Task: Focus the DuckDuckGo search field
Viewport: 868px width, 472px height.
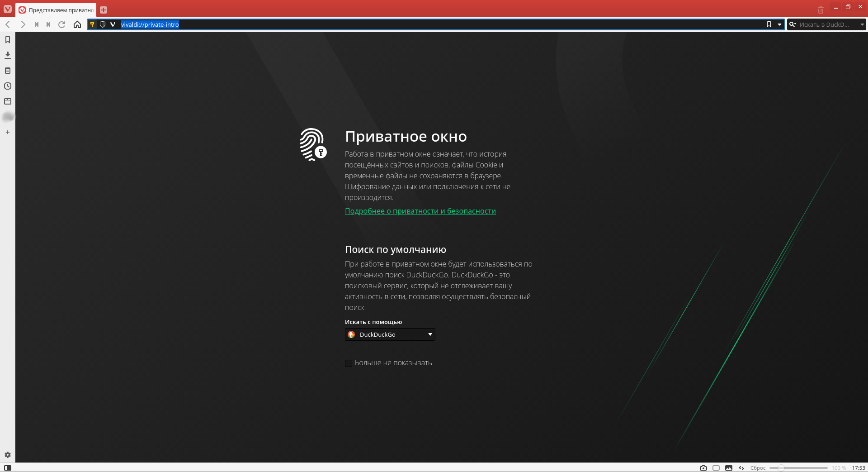Action: (827, 24)
